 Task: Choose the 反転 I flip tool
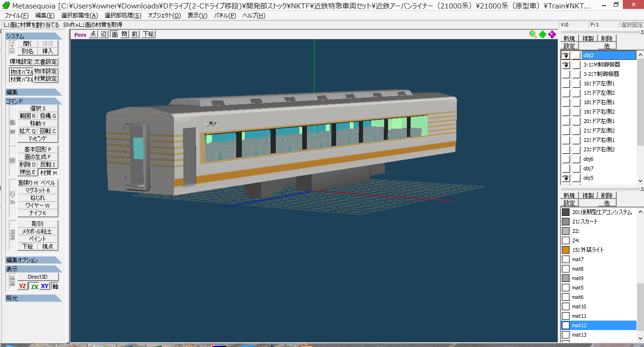[x=48, y=165]
